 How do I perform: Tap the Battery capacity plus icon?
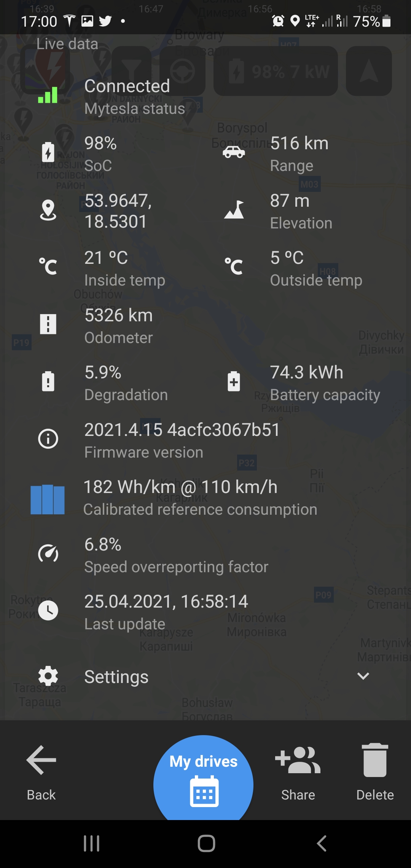(x=234, y=381)
